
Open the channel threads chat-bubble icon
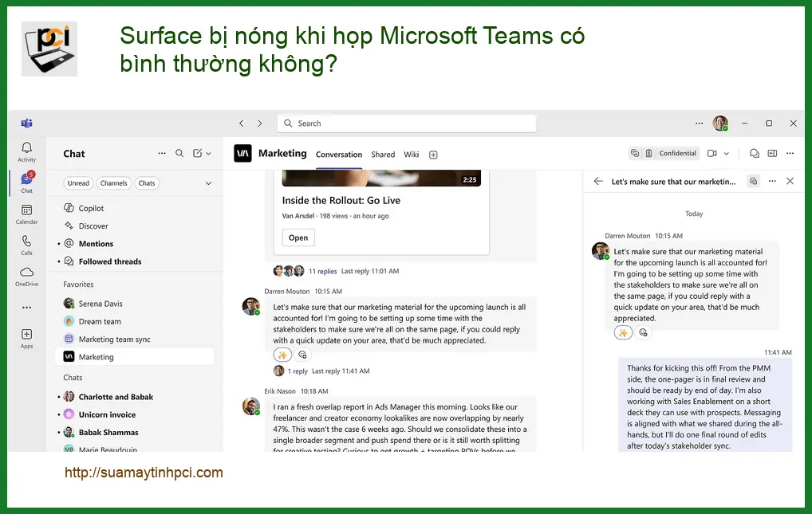755,153
